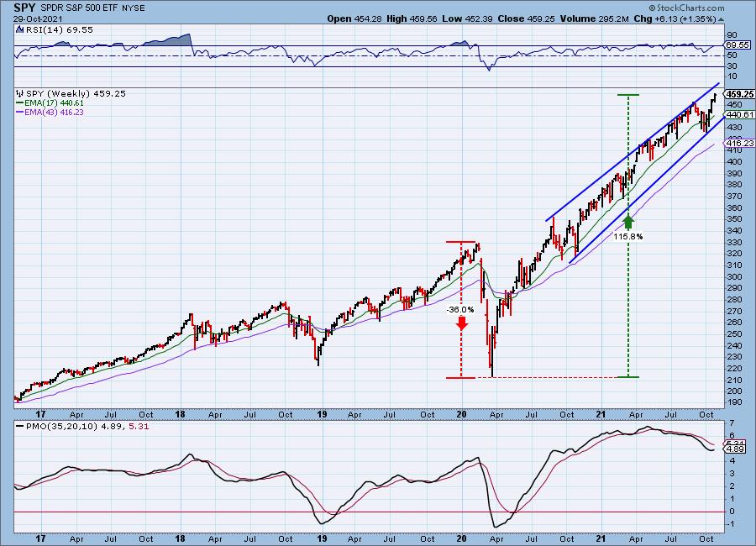This screenshot has height=546, width=756.
Task: Click the green EMA(17) legend line swatch
Action: (20, 102)
